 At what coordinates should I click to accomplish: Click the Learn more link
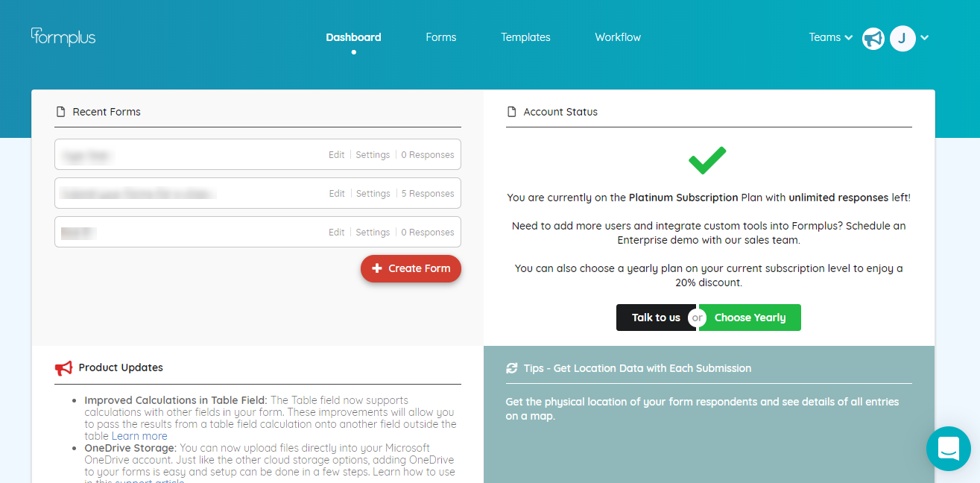[x=139, y=436]
